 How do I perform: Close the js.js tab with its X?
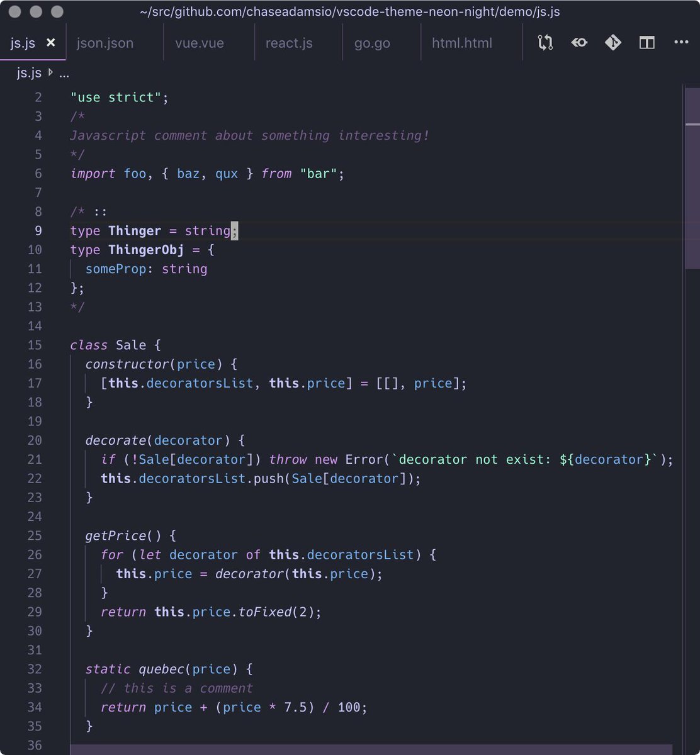51,42
